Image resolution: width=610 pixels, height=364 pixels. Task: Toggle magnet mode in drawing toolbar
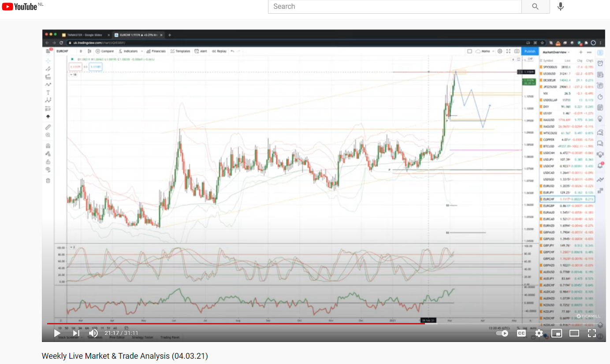[x=48, y=146]
